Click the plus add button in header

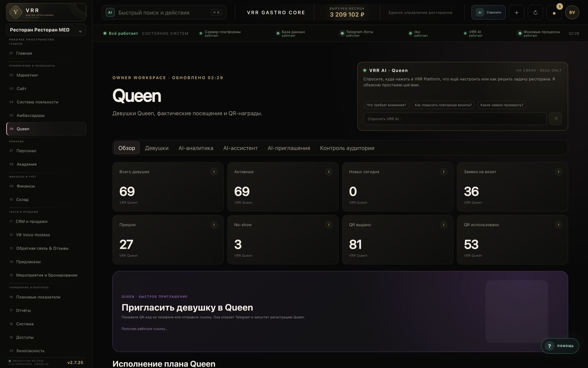click(516, 13)
